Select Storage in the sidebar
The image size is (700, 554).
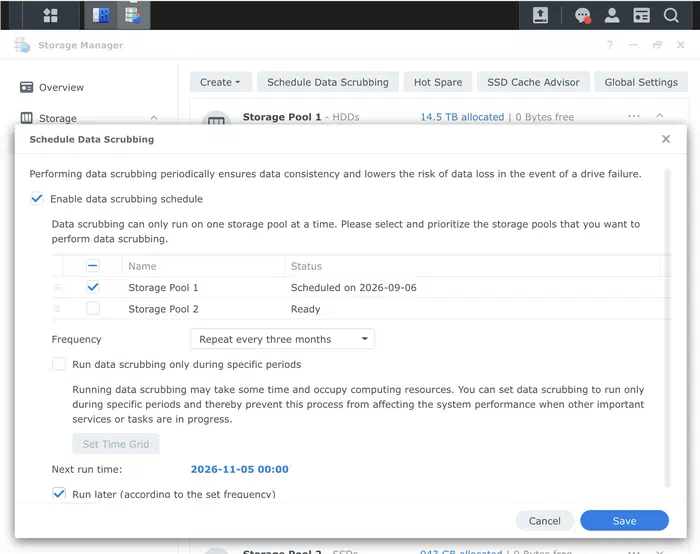pyautogui.click(x=58, y=118)
